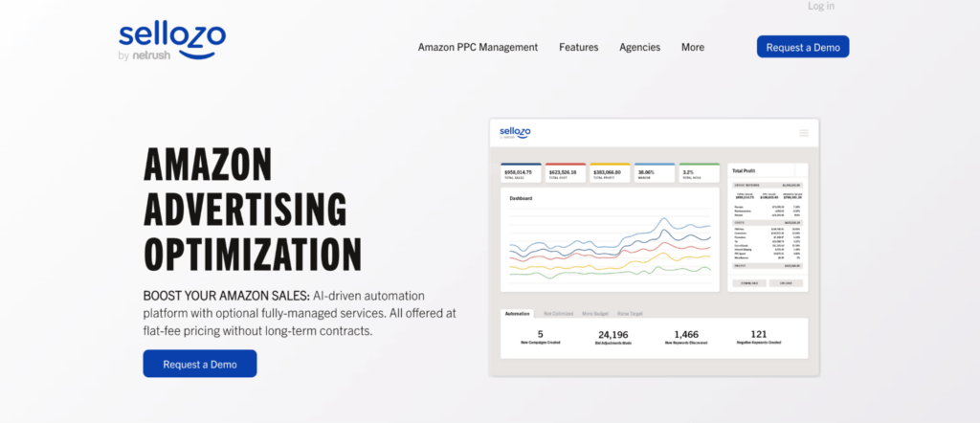Click the BOOST YOUR AMAZON SALES text

point(226,296)
